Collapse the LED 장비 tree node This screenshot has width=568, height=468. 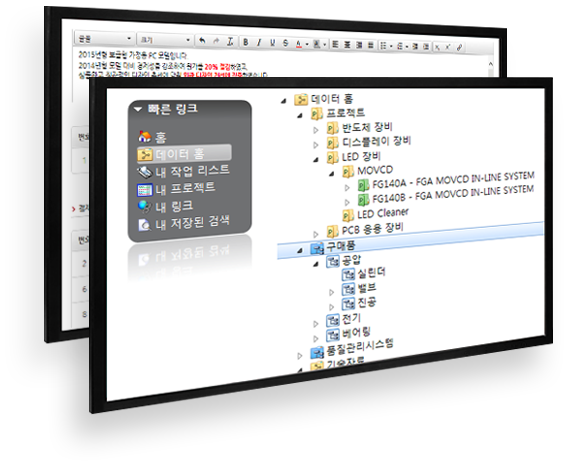316,159
